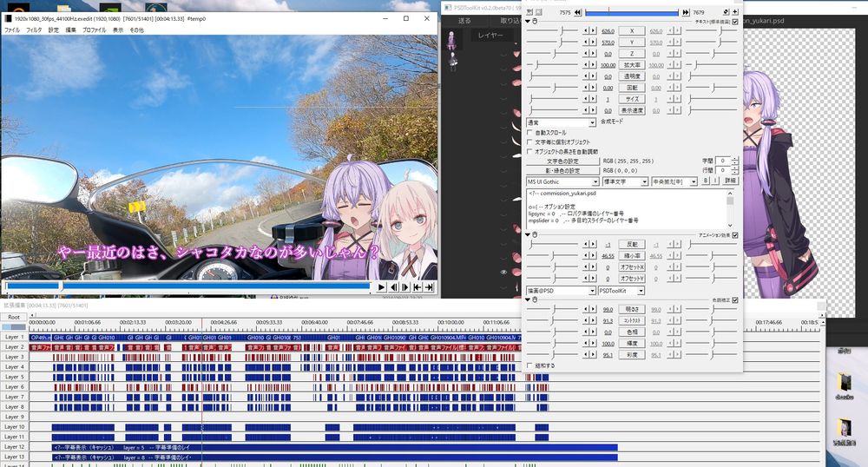Increase the font size (サイズ) with right arrow
Image resolution: width=868 pixels, height=467 pixels.
594,99
